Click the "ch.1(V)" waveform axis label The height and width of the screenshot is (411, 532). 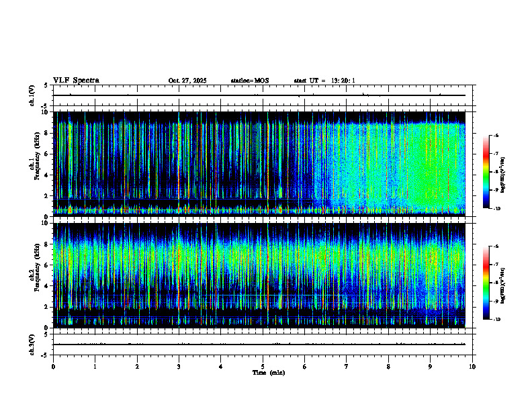coord(32,95)
